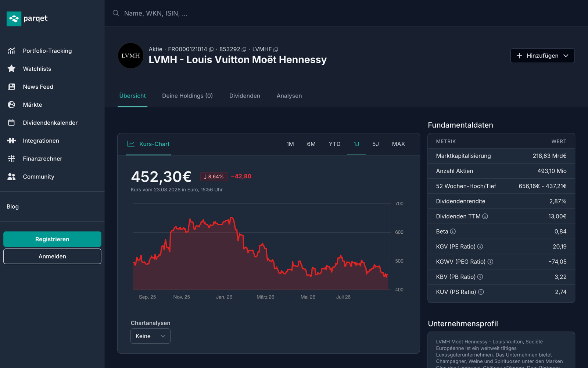
Task: Switch to the Übersicht tab
Action: (133, 96)
